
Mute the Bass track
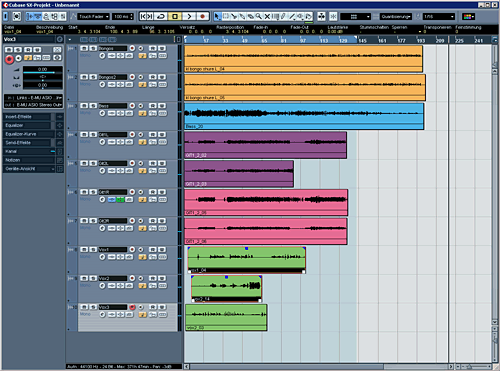[84, 106]
